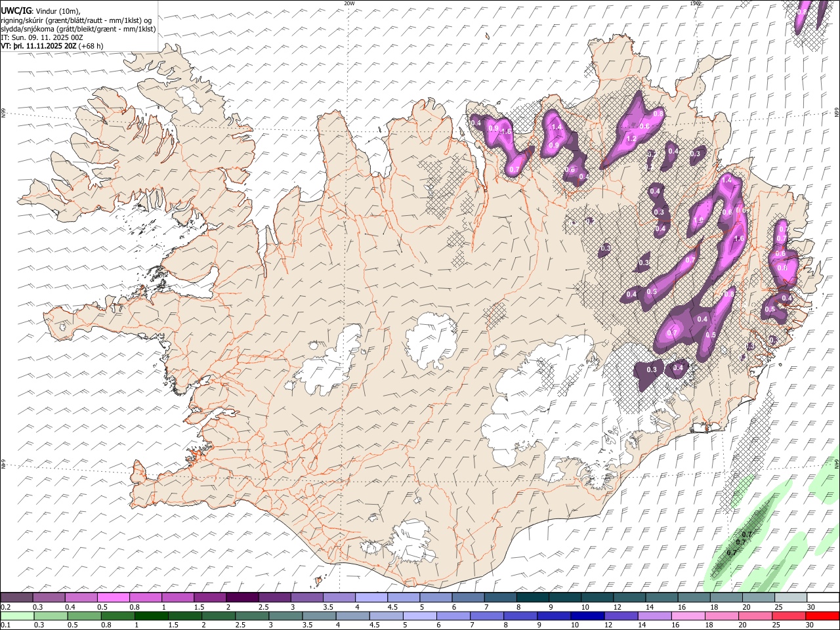Select the darkest purple 2–2.5 upper legend swatch
Screen dimensions: 840x630
pyautogui.click(x=242, y=598)
